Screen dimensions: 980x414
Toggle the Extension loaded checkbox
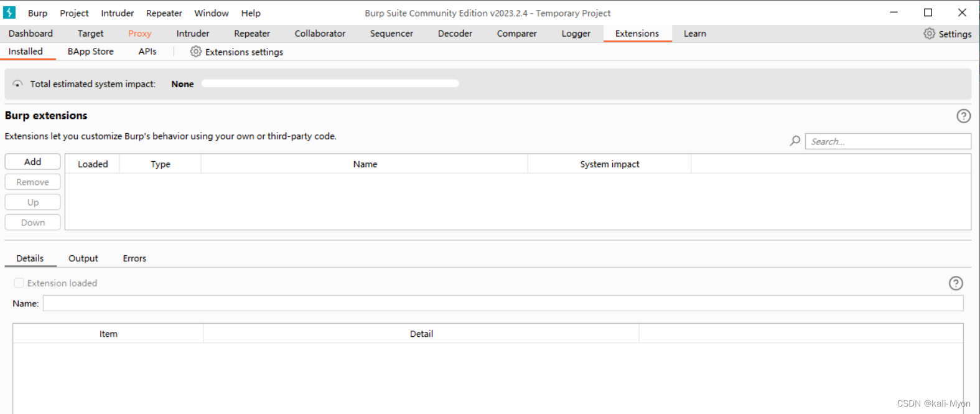pos(19,283)
